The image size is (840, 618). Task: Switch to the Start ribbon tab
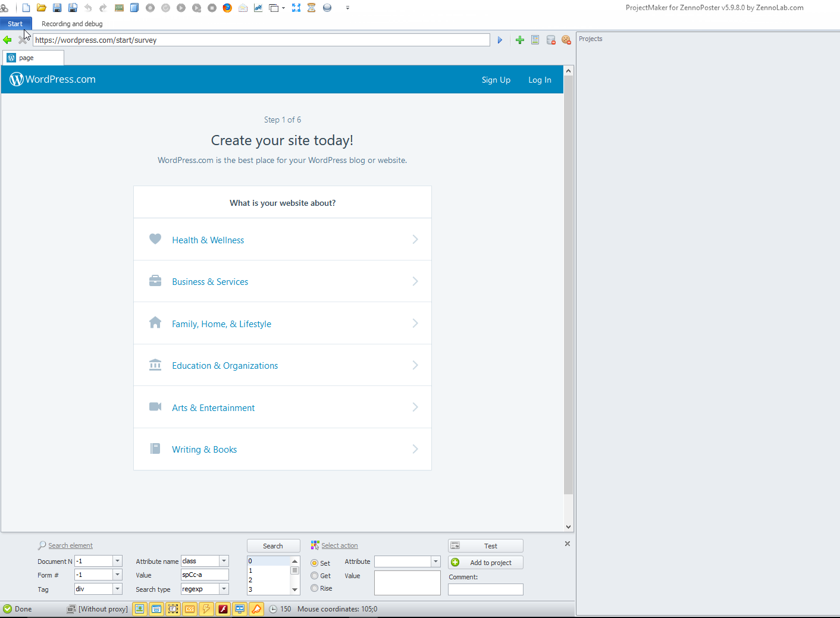(15, 24)
